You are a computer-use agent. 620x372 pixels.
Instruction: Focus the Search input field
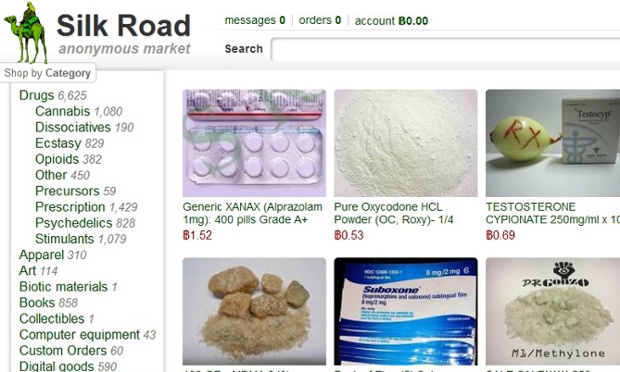(446, 49)
